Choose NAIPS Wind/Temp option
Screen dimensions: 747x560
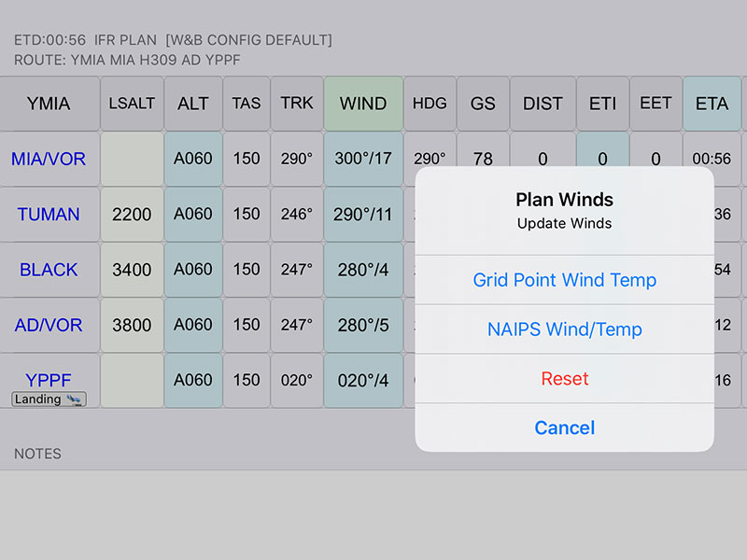pos(564,329)
